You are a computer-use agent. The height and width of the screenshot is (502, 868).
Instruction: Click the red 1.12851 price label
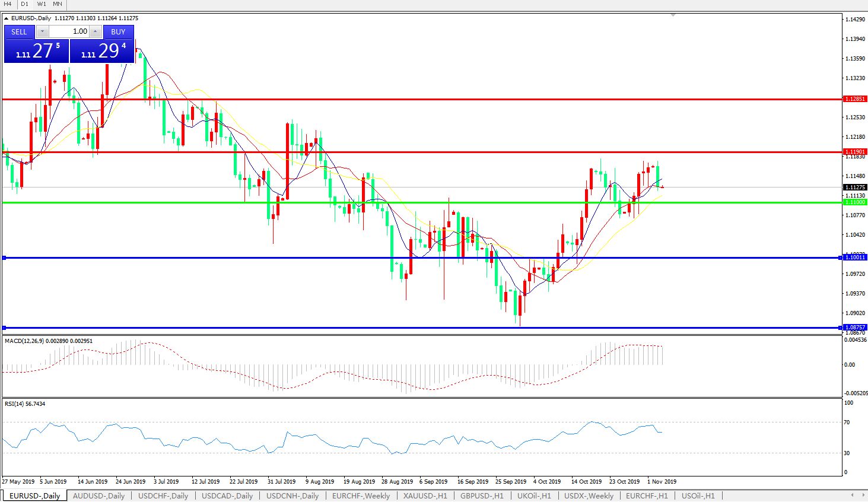pyautogui.click(x=855, y=99)
